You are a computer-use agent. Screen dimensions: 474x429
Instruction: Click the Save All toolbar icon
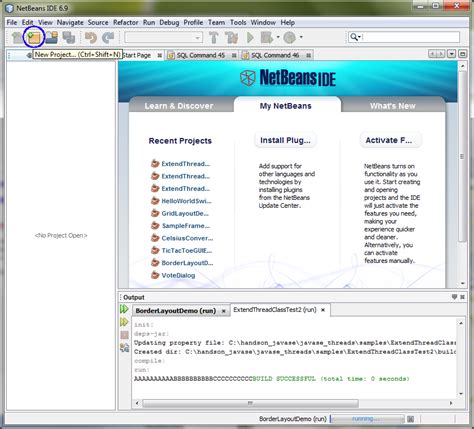pyautogui.click(x=69, y=37)
